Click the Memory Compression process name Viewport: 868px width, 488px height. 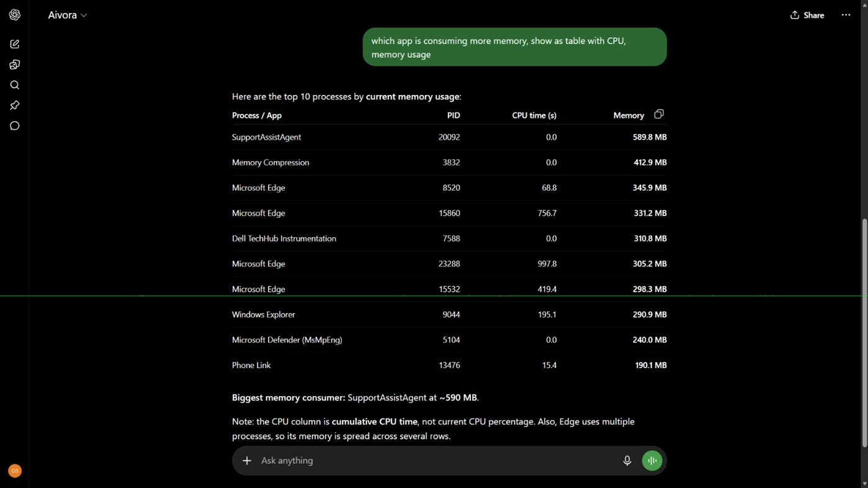[271, 163]
